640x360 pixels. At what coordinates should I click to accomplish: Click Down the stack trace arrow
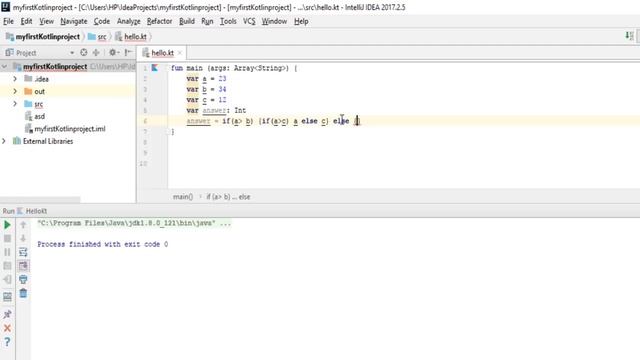[23, 238]
